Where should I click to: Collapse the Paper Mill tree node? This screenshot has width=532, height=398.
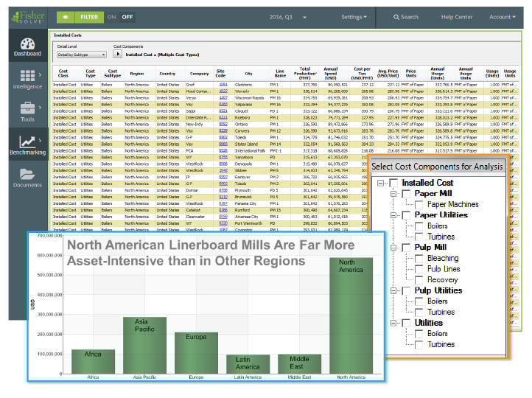coord(393,194)
